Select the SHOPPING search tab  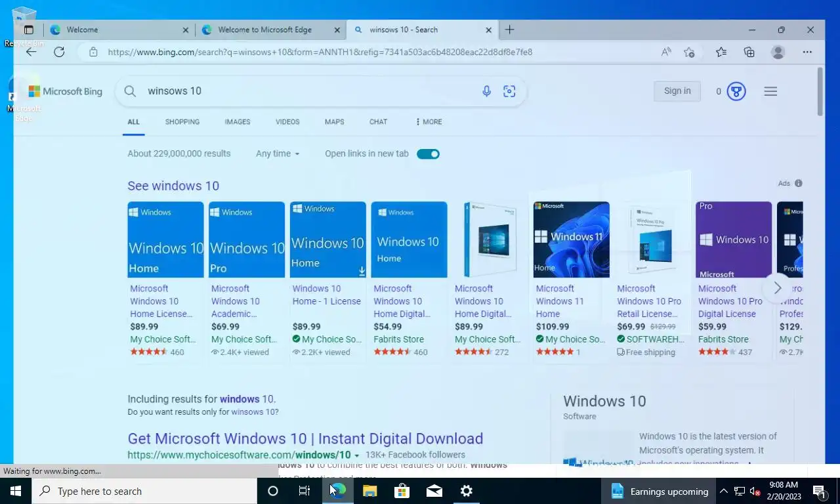182,122
